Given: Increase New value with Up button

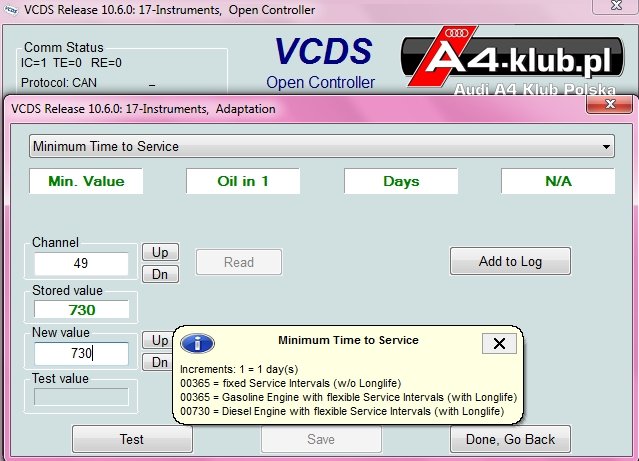Looking at the screenshot, I should tap(157, 340).
